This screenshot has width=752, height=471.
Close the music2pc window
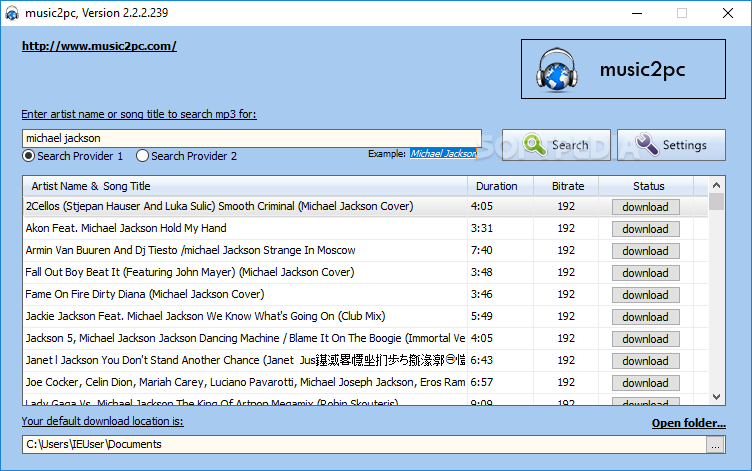pos(728,13)
